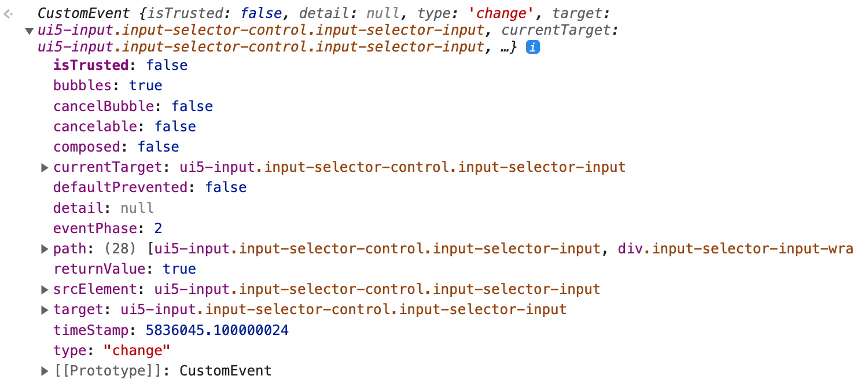
Task: Click the returnValue property row
Action: point(116,268)
